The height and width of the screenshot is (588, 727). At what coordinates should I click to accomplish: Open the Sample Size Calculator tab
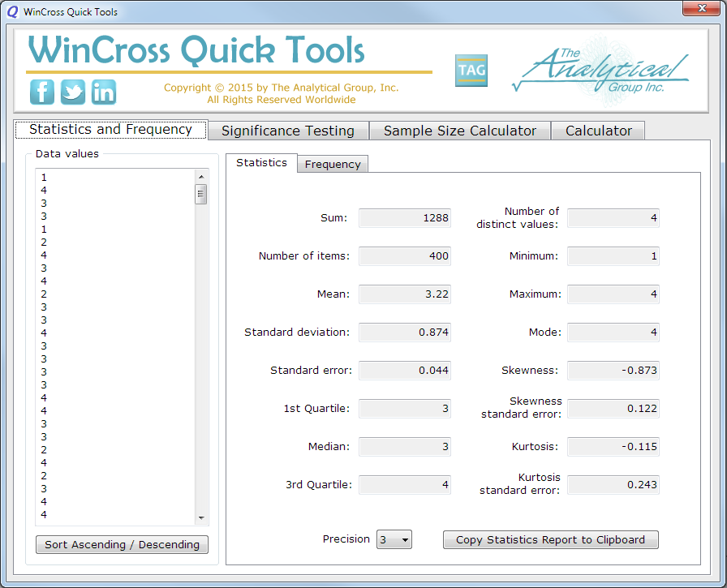459,131
